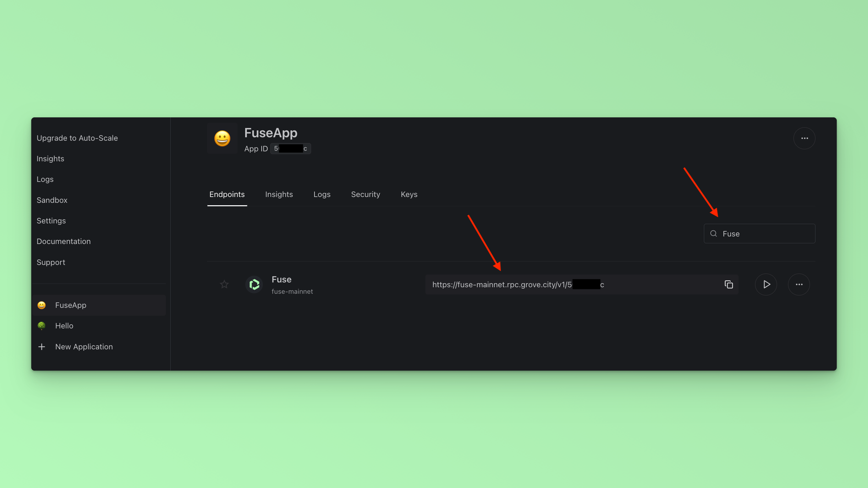Click the Fuse chain logo icon
The height and width of the screenshot is (488, 868).
click(x=254, y=284)
